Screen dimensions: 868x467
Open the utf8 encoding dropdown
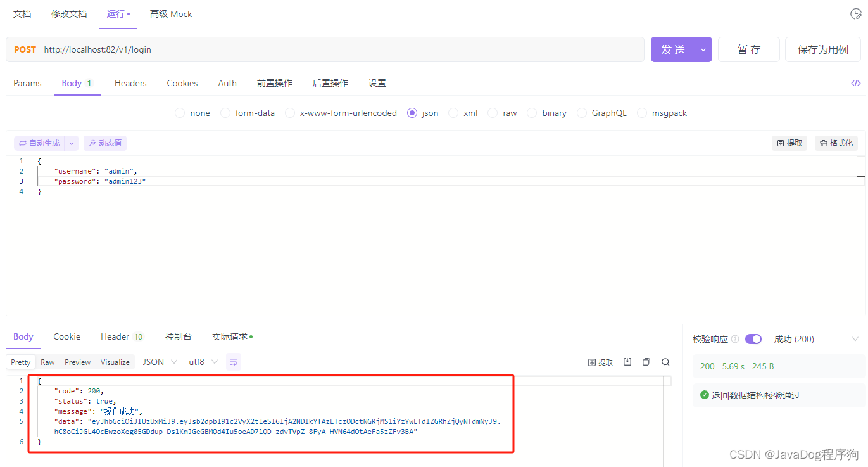point(203,362)
